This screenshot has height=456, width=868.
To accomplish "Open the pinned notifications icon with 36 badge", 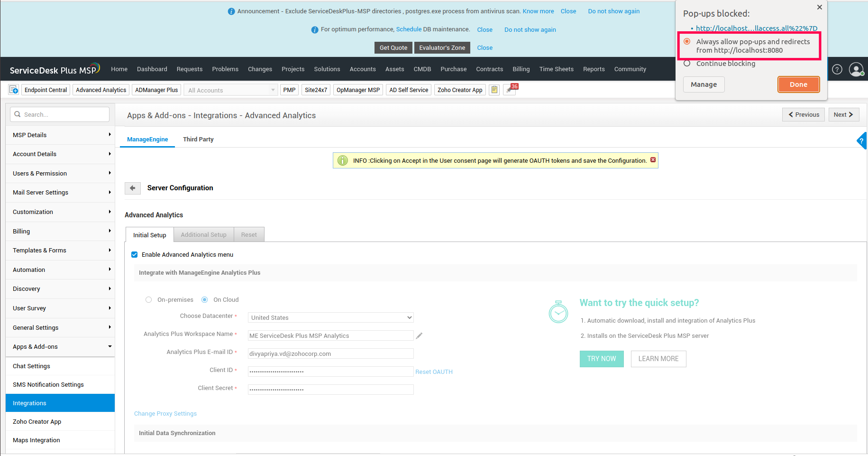I will [x=511, y=89].
